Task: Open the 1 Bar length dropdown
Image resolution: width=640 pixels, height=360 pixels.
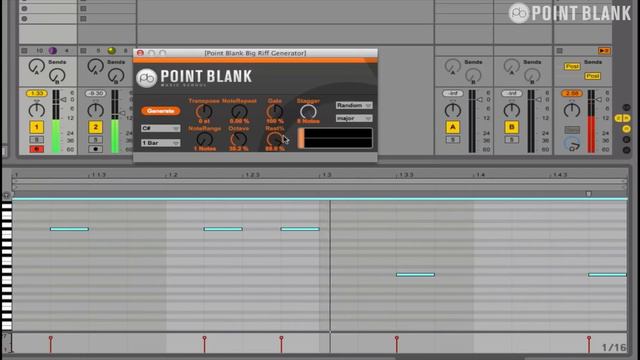Action: click(x=160, y=143)
